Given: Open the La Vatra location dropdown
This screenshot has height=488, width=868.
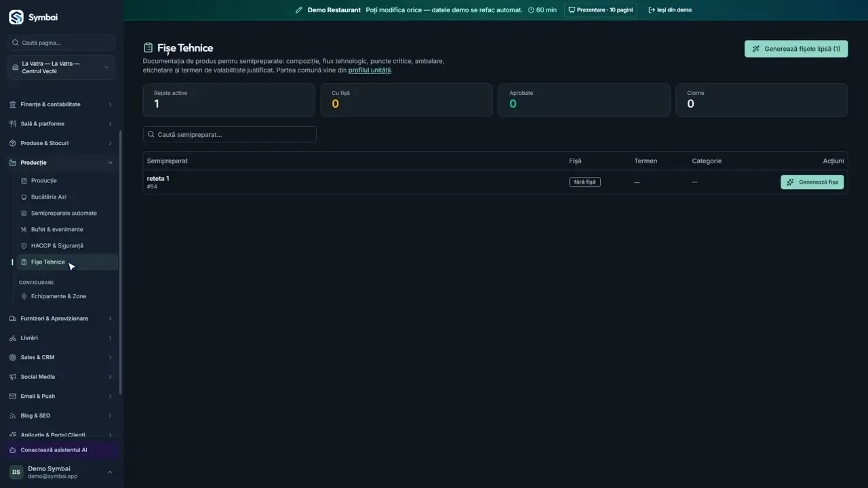Looking at the screenshot, I should coord(62,67).
